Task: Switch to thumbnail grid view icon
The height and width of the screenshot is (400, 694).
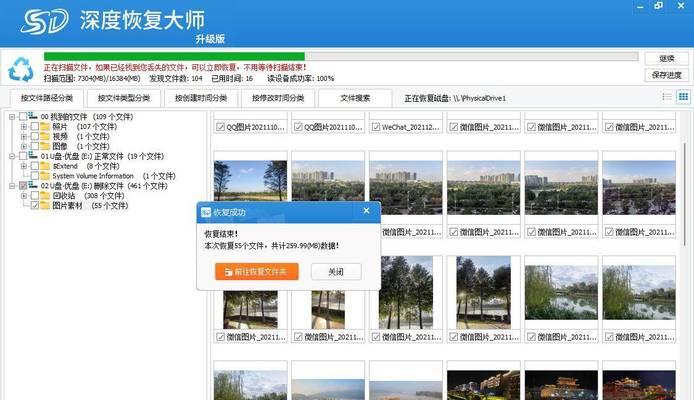Action: pos(683,97)
